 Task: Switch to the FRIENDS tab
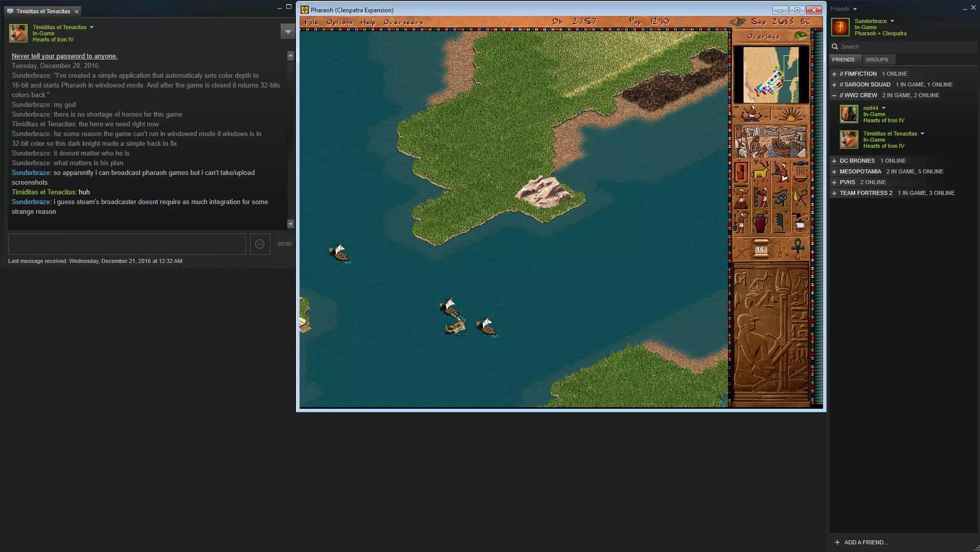(x=844, y=60)
